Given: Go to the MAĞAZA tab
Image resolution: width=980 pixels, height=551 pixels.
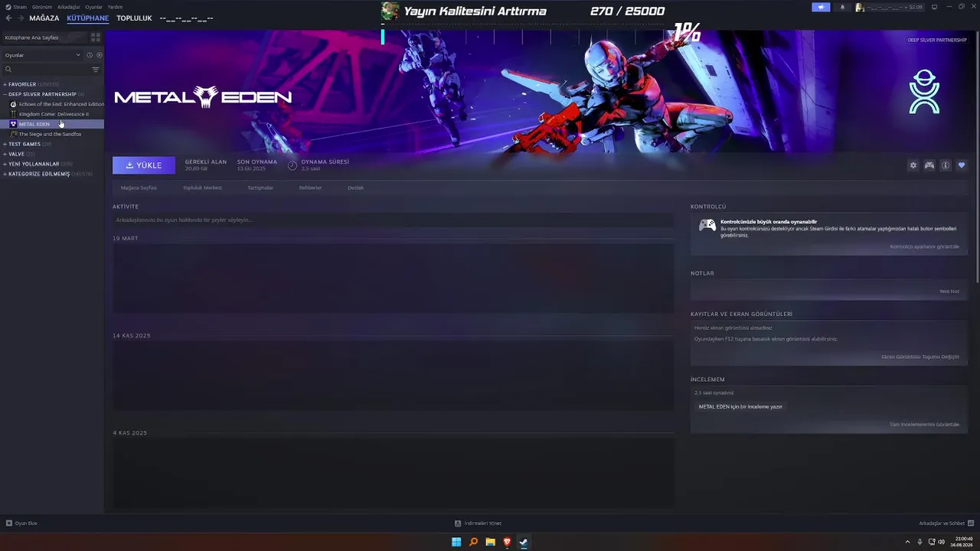Looking at the screenshot, I should pyautogui.click(x=44, y=18).
